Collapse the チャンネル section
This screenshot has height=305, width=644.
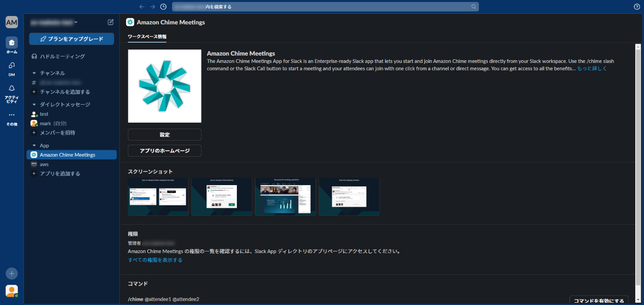tap(34, 73)
